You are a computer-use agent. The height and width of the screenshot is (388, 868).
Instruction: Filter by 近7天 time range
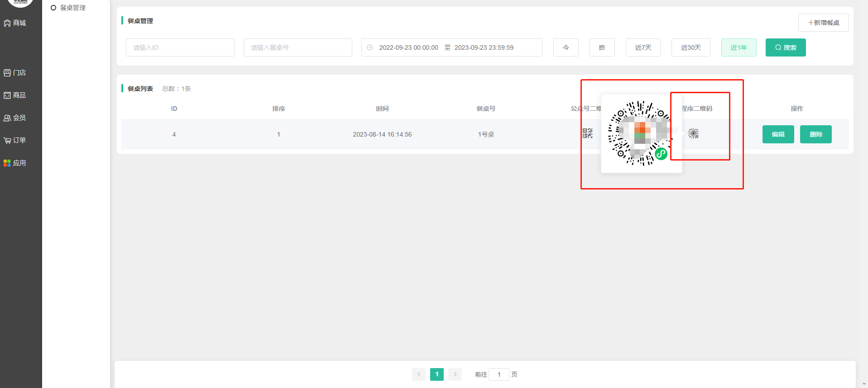(x=643, y=47)
